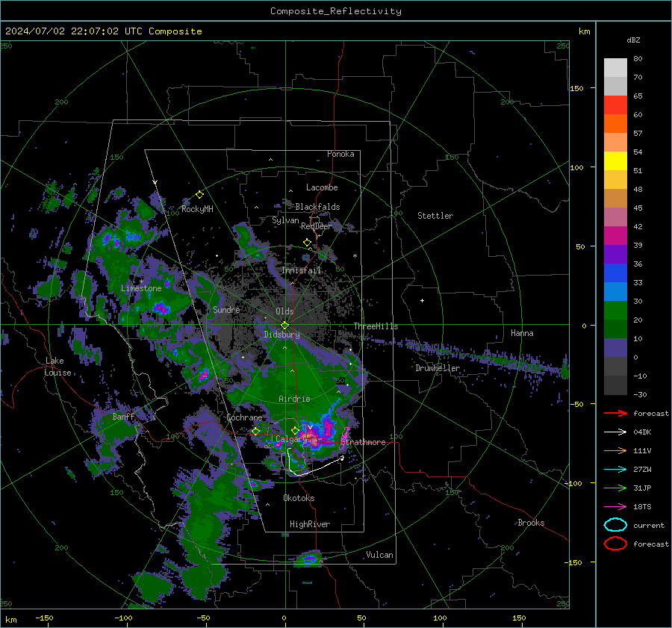The height and width of the screenshot is (628, 672).
Task: Click the Sylvan label
Action: (x=285, y=220)
